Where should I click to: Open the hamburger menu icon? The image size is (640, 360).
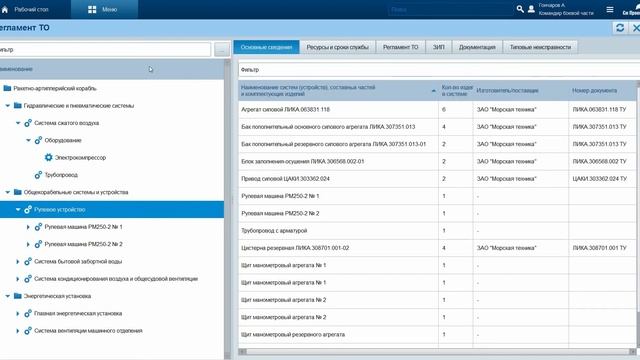pos(610,9)
